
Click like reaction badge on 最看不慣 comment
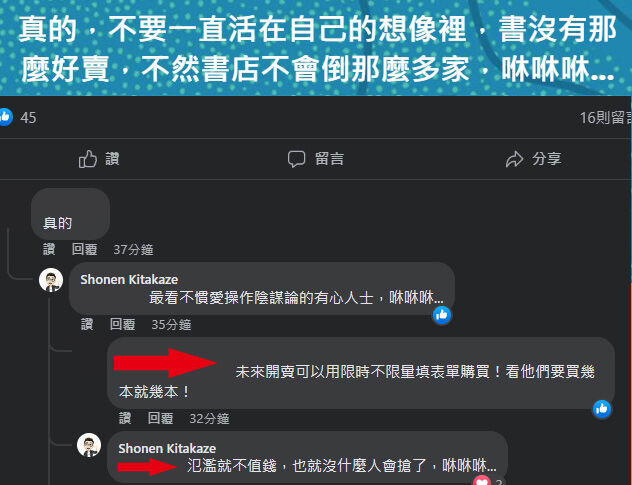tap(442, 315)
